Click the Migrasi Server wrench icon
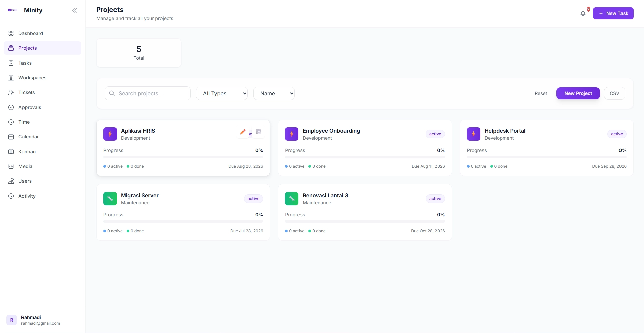Screen dimensions: 644x333 (110, 199)
